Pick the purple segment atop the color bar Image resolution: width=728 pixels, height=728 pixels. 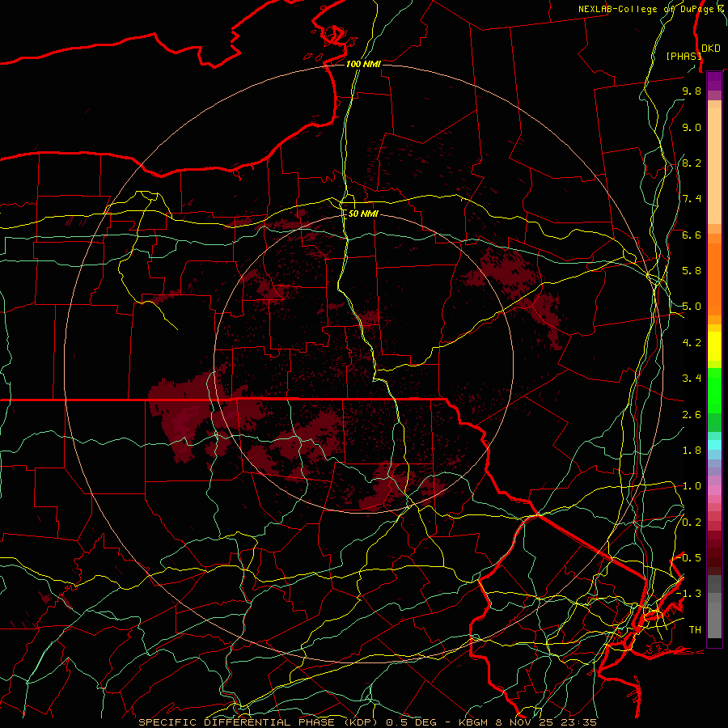pyautogui.click(x=714, y=81)
